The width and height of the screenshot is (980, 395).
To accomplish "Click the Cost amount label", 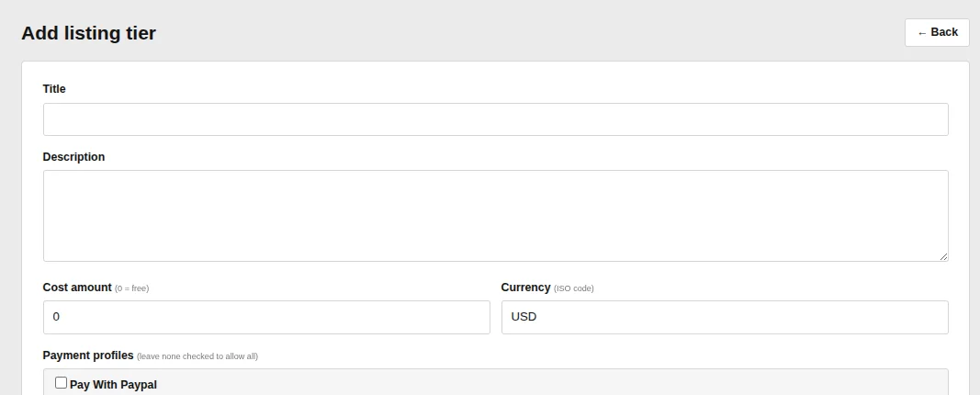I will click(77, 288).
